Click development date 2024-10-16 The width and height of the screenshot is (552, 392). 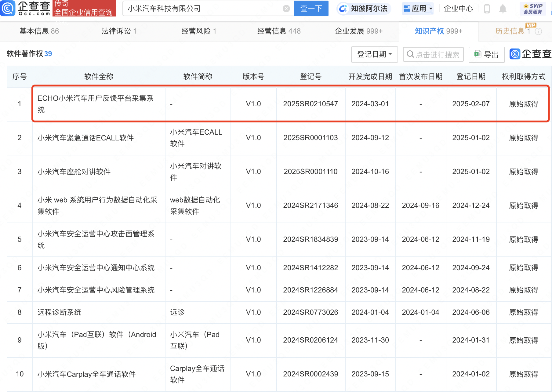(x=370, y=172)
